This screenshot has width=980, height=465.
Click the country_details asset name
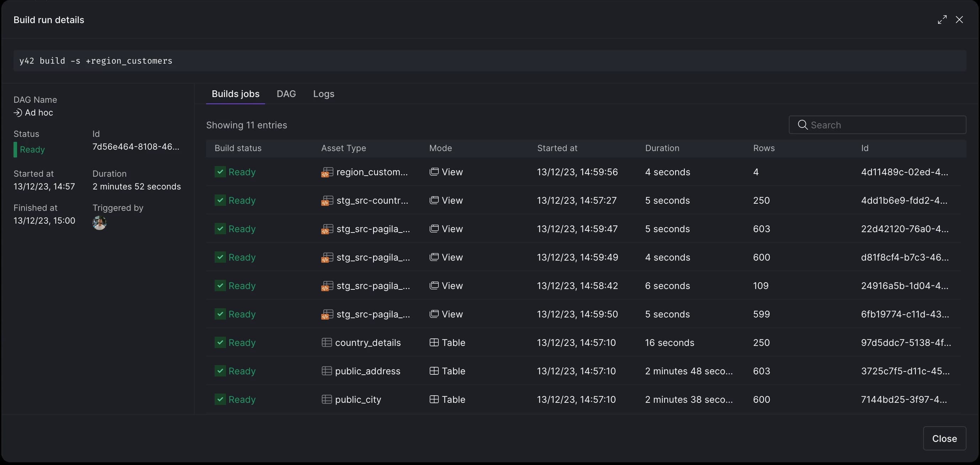tap(367, 342)
